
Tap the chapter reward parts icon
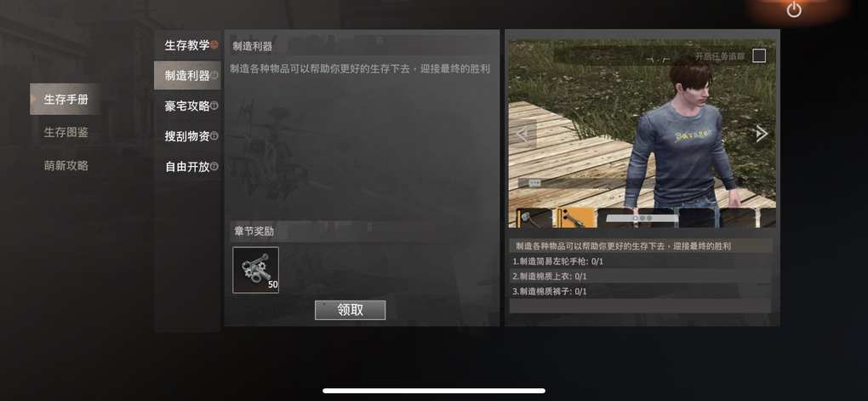256,270
